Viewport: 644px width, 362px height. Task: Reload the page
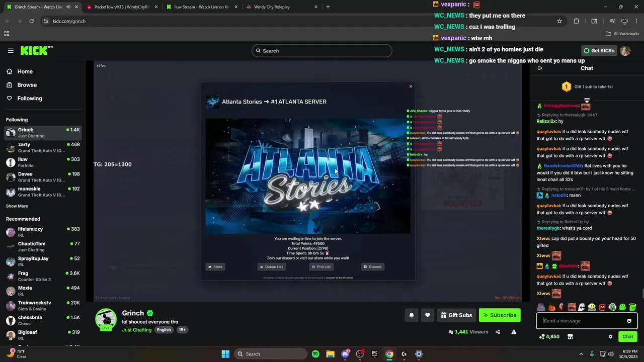31,21
